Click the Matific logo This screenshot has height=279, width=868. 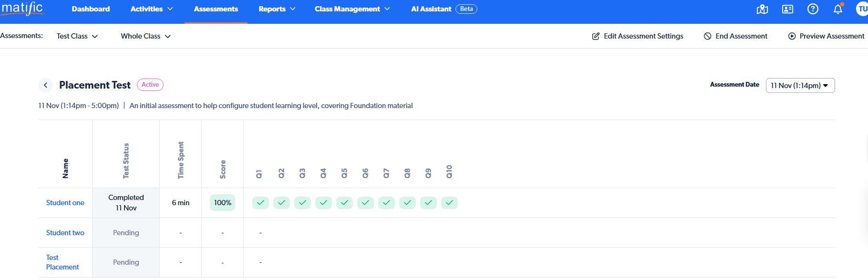(x=22, y=9)
